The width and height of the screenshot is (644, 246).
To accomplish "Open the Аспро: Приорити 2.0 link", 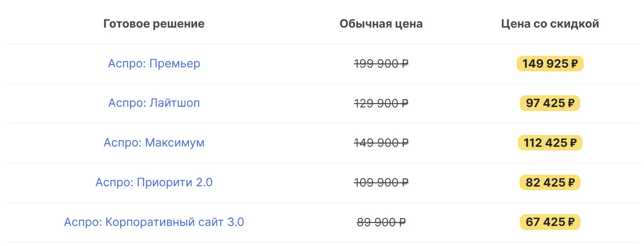I will (154, 182).
